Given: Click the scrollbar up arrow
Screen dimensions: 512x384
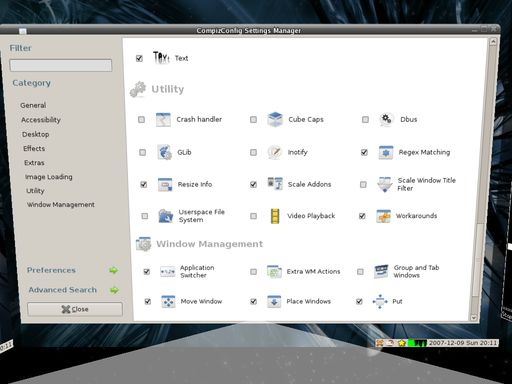Looking at the screenshot, I should click(493, 42).
